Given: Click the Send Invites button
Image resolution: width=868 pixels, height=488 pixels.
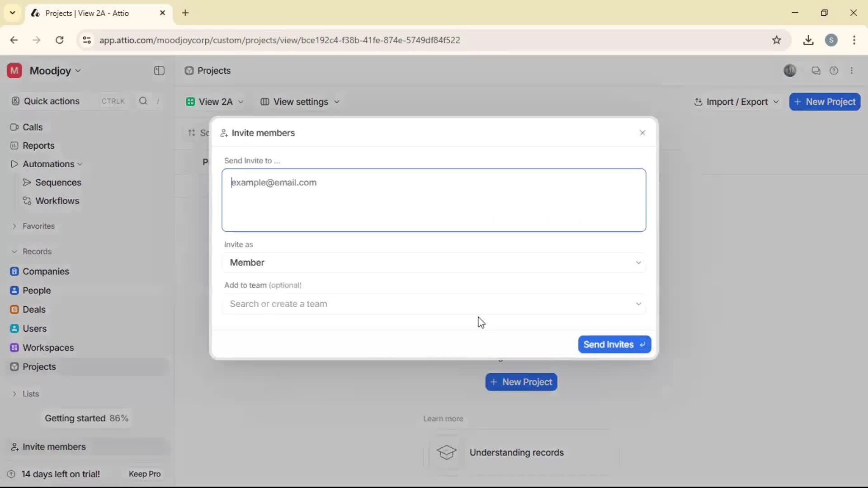Looking at the screenshot, I should 614,344.
